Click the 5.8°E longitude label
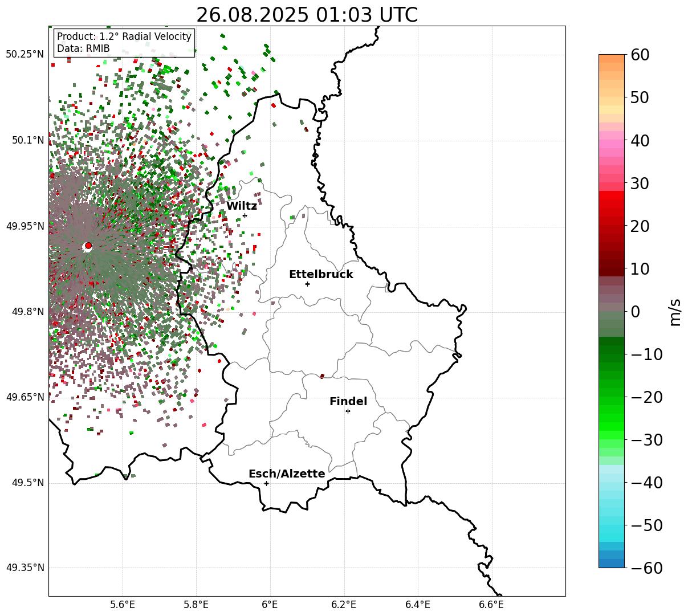This screenshot has width=688, height=616. [x=197, y=605]
